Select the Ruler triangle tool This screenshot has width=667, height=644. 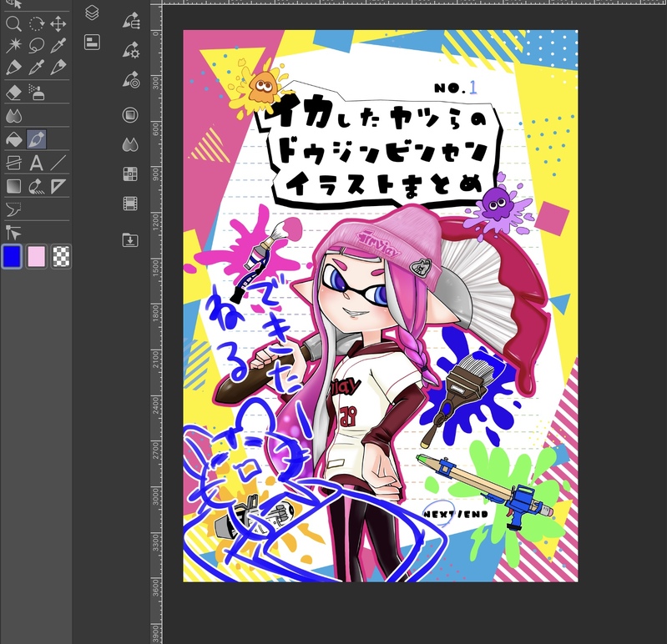(58, 186)
